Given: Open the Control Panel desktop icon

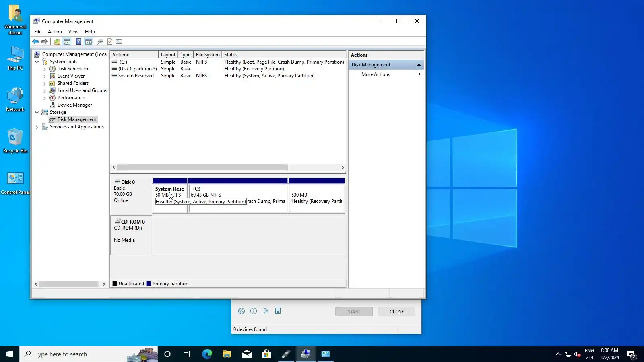Looking at the screenshot, I should click(15, 183).
